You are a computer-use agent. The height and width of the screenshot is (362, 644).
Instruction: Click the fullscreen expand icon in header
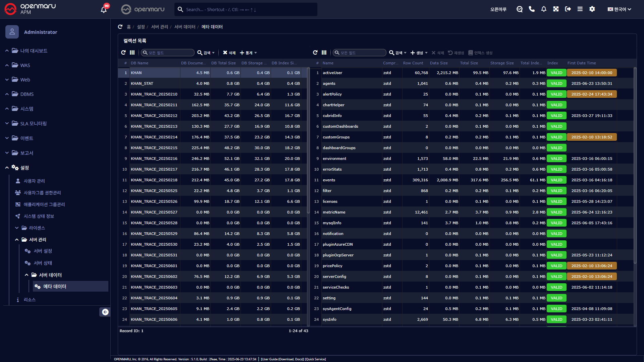point(556,9)
